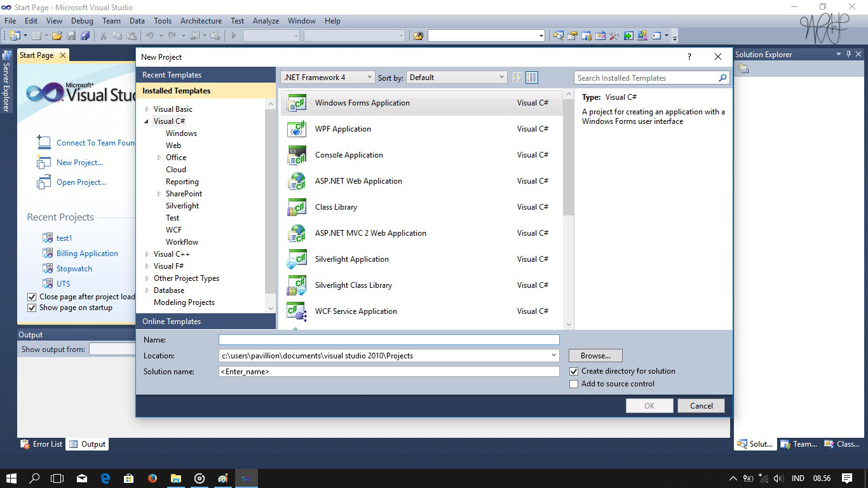The height and width of the screenshot is (488, 868).
Task: Open the Stopwatch recent project
Action: (x=74, y=269)
